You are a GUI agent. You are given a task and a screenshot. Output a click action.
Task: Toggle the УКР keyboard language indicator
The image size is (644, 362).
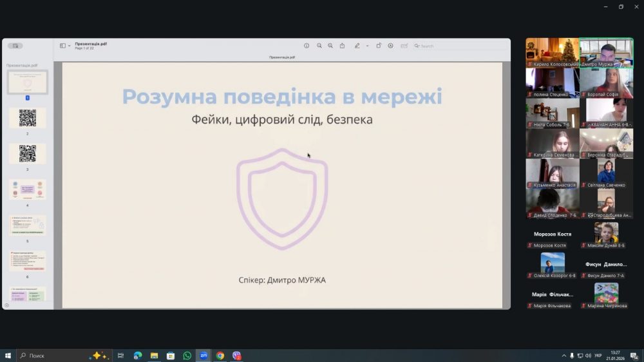click(598, 356)
